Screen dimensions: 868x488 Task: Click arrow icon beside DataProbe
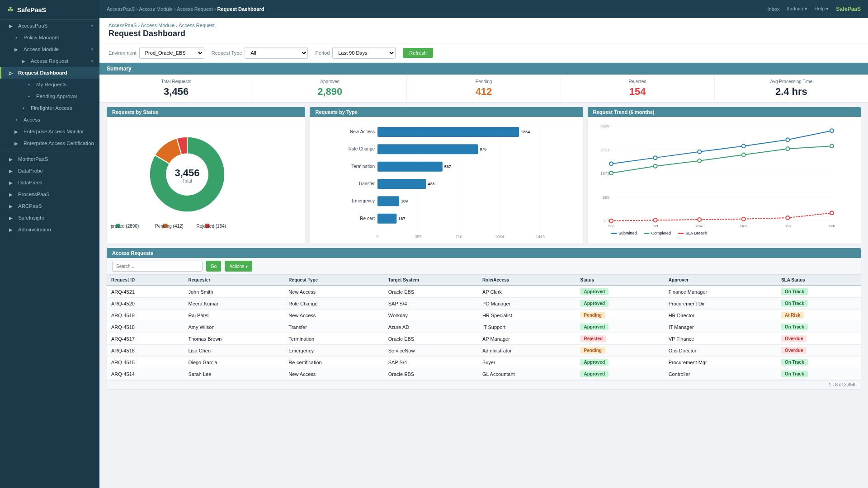click(x=11, y=171)
